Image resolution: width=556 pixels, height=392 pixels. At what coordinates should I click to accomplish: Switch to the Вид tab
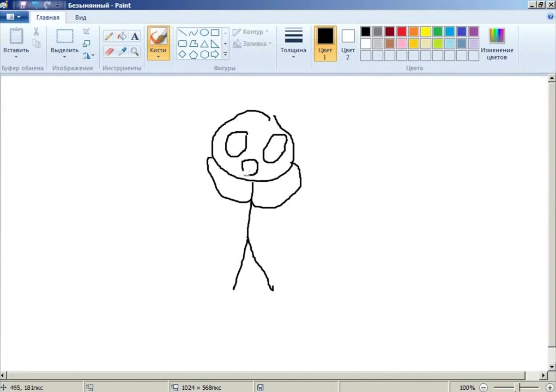tap(81, 17)
